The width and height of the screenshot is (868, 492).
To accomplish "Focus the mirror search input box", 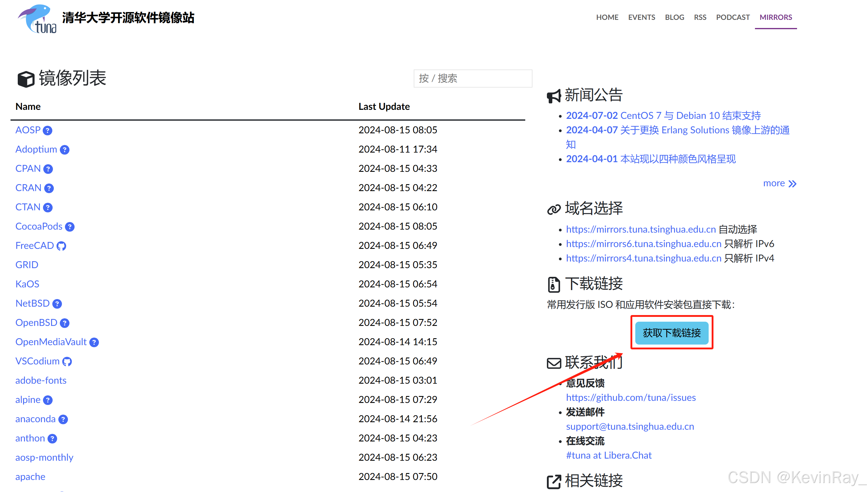I will 473,79.
